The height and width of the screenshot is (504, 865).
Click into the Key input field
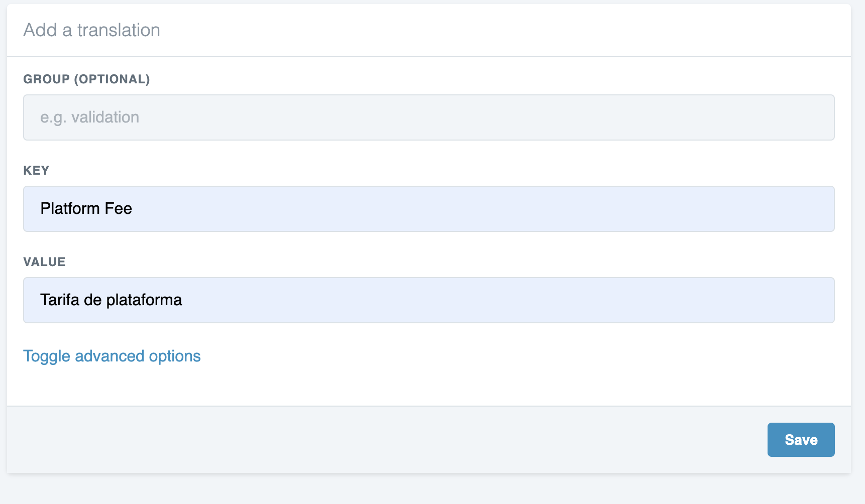[x=428, y=209]
